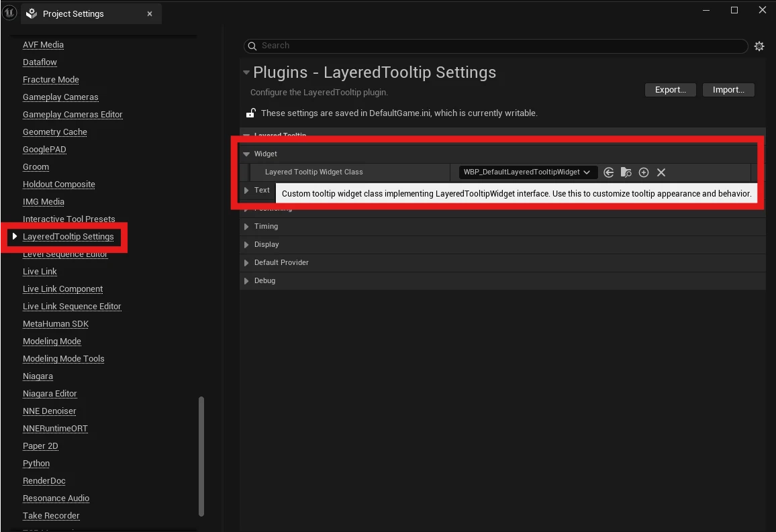Select LayeredTooltip Settings in the sidebar

click(x=68, y=236)
